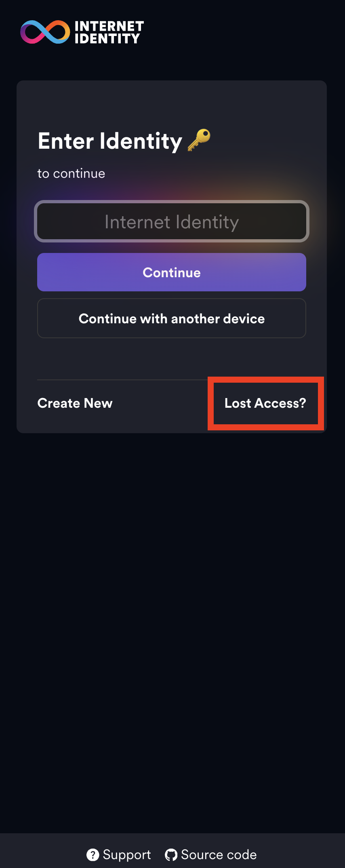Click the INTERNET IDENTITY logo wordmark

[109, 32]
